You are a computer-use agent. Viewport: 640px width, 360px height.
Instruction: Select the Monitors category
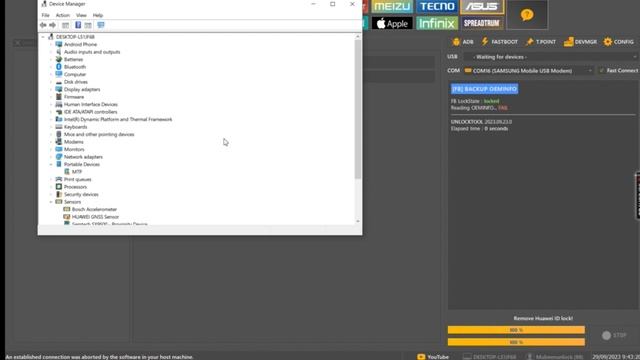point(74,149)
